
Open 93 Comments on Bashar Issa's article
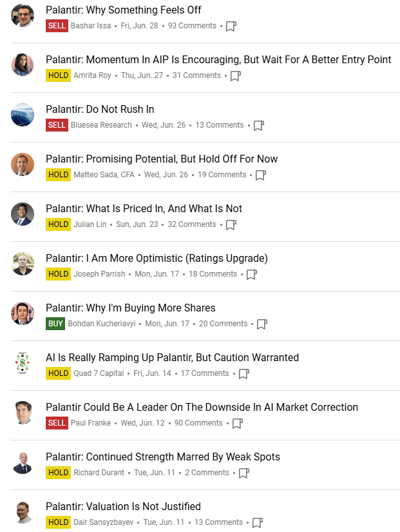click(x=192, y=26)
